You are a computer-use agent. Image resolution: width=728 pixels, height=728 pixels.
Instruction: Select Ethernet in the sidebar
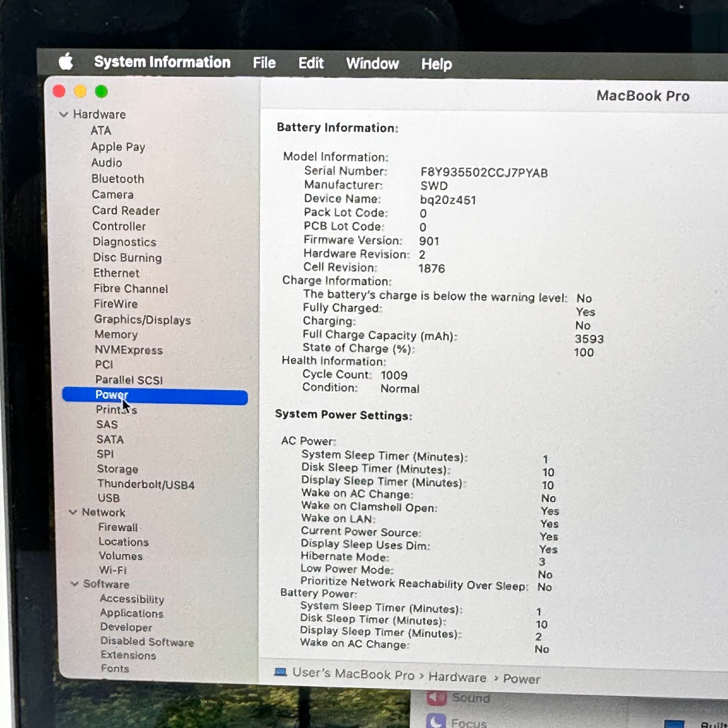[116, 273]
